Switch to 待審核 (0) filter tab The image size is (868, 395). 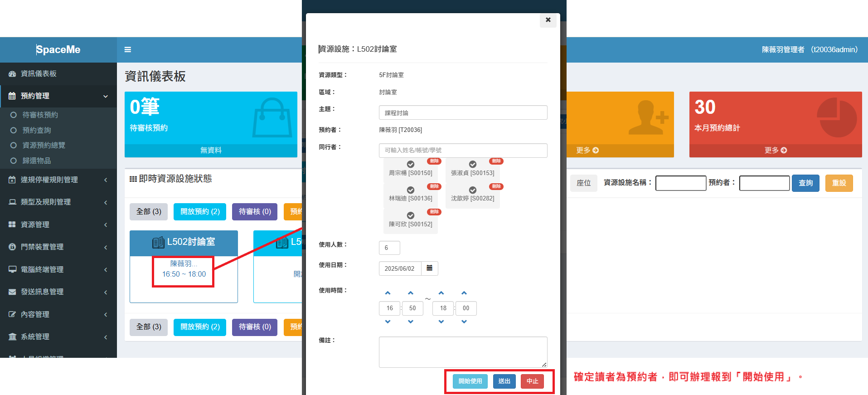click(255, 211)
